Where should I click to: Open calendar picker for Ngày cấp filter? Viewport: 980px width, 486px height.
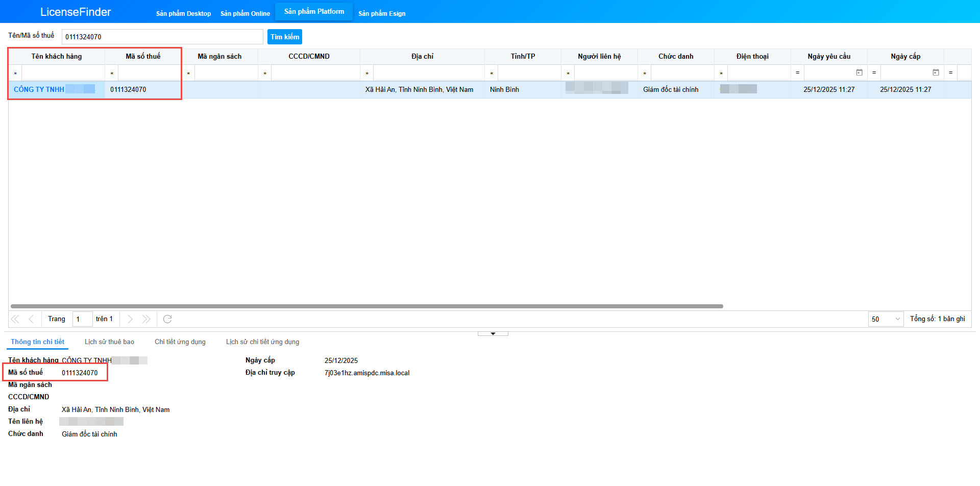[936, 73]
